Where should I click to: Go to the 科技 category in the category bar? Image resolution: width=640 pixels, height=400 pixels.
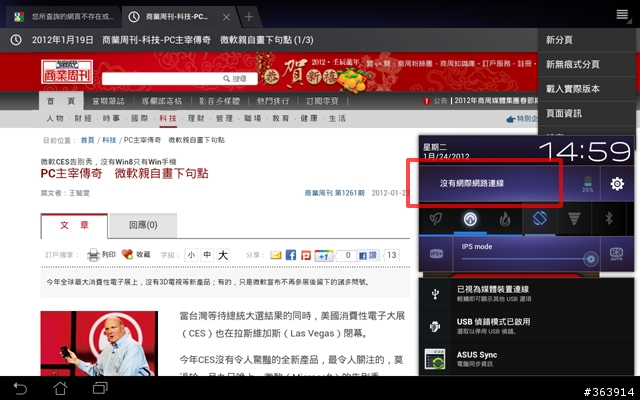(168, 119)
